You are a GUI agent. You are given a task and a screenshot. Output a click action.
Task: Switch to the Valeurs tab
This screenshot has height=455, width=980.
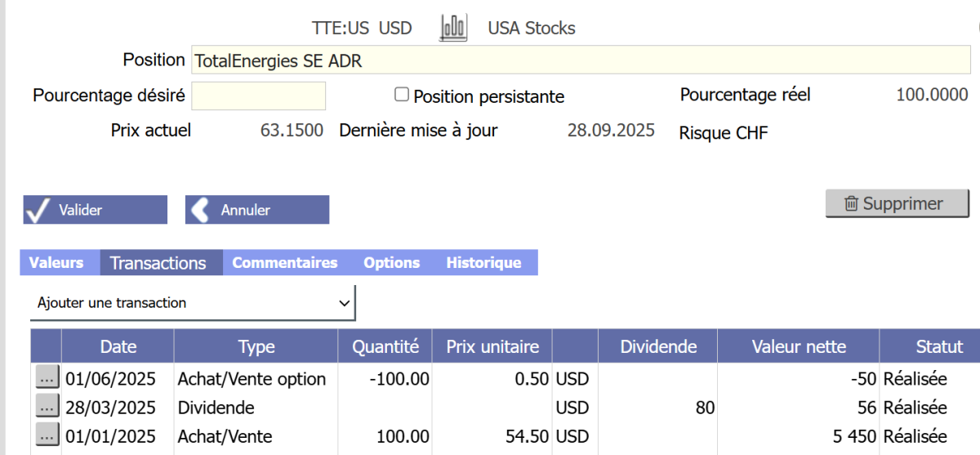tap(56, 263)
